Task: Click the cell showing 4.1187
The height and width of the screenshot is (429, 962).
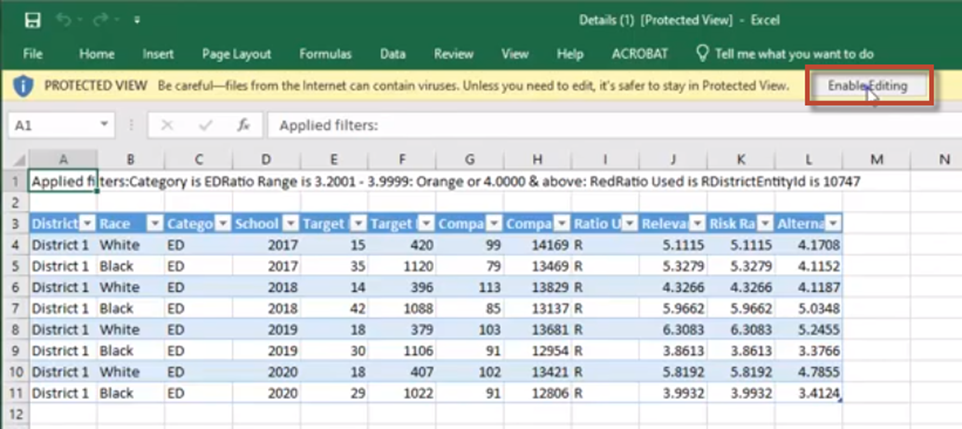Action: coord(809,287)
